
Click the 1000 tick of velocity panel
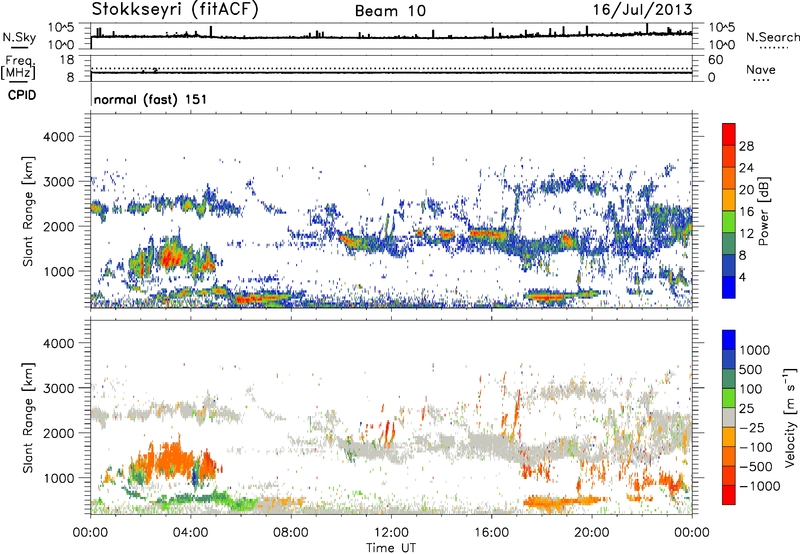click(x=58, y=478)
